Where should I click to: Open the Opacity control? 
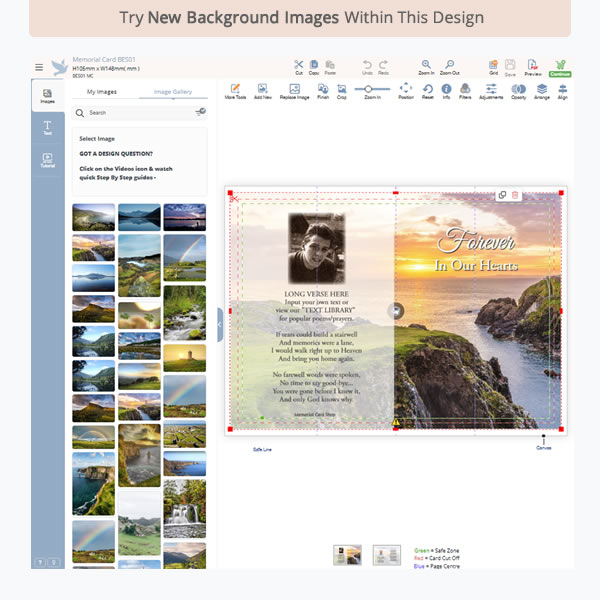[x=518, y=89]
